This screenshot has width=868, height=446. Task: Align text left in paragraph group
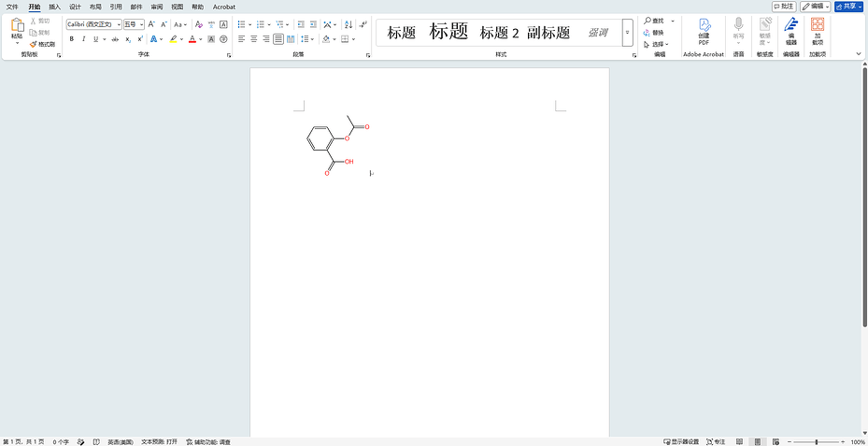[242, 39]
